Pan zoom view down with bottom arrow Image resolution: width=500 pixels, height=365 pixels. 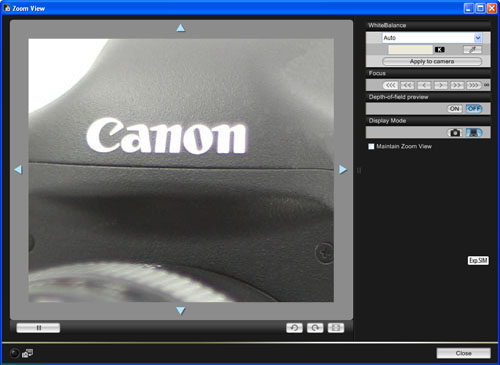click(180, 311)
